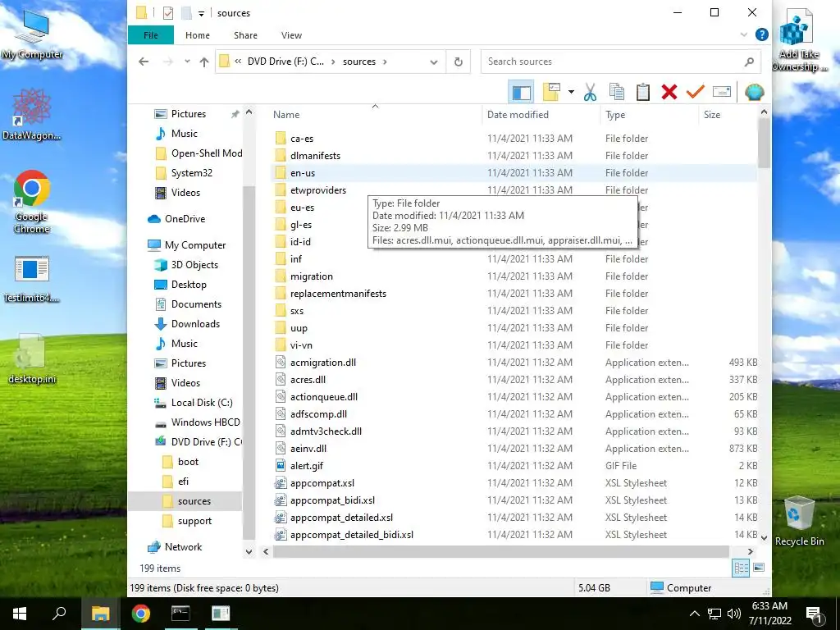Click the file list vertical scrollbar
Screen dimensions: 840x630
[x=764, y=143]
